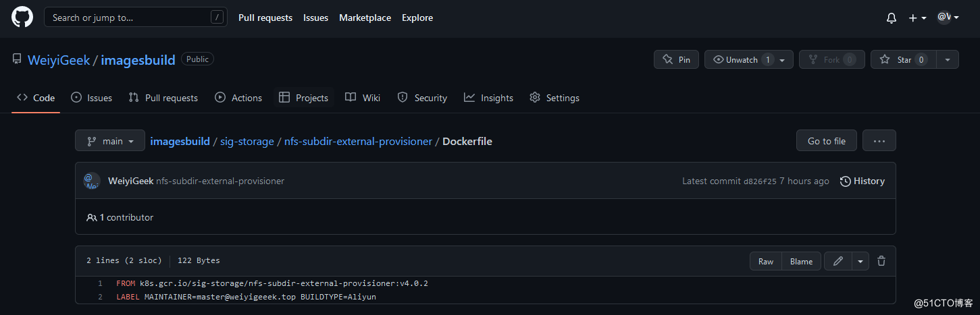This screenshot has width=980, height=315.
Task: Select line number 1
Action: pyautogui.click(x=100, y=283)
